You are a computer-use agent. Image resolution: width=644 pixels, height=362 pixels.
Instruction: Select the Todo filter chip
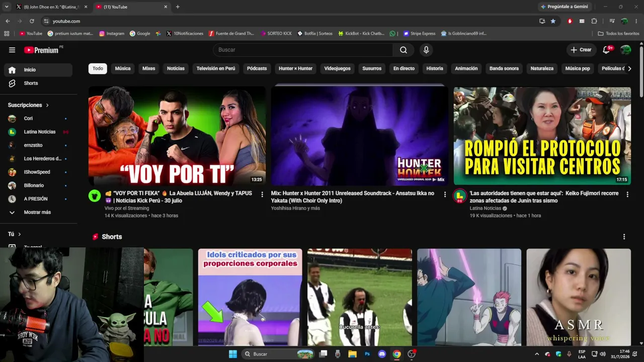(x=98, y=68)
